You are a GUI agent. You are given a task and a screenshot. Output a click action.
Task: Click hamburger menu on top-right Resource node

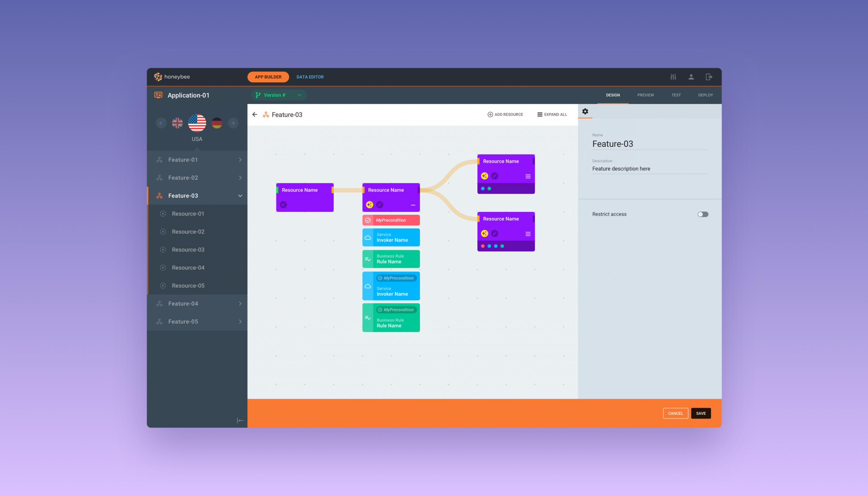pyautogui.click(x=528, y=176)
